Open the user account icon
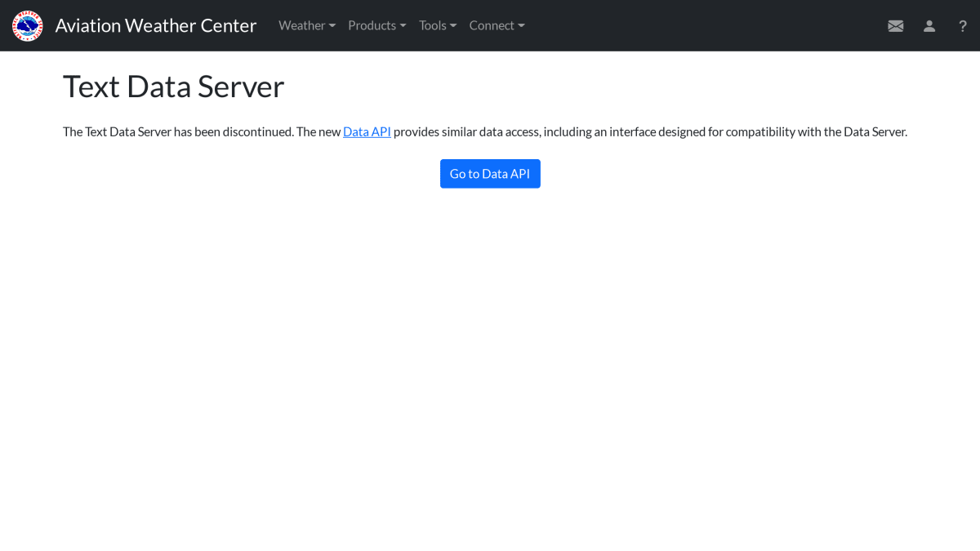This screenshot has height=551, width=980. (929, 26)
